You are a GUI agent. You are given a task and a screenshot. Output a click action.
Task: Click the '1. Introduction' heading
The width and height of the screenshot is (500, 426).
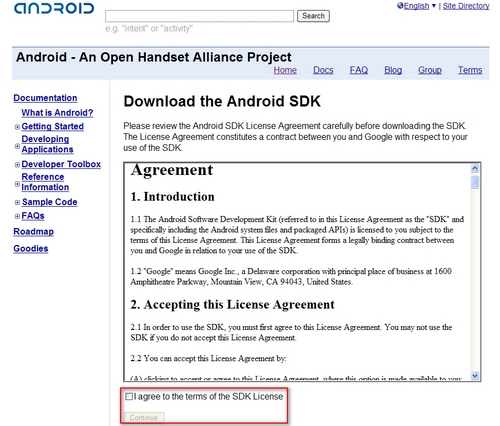pos(172,197)
